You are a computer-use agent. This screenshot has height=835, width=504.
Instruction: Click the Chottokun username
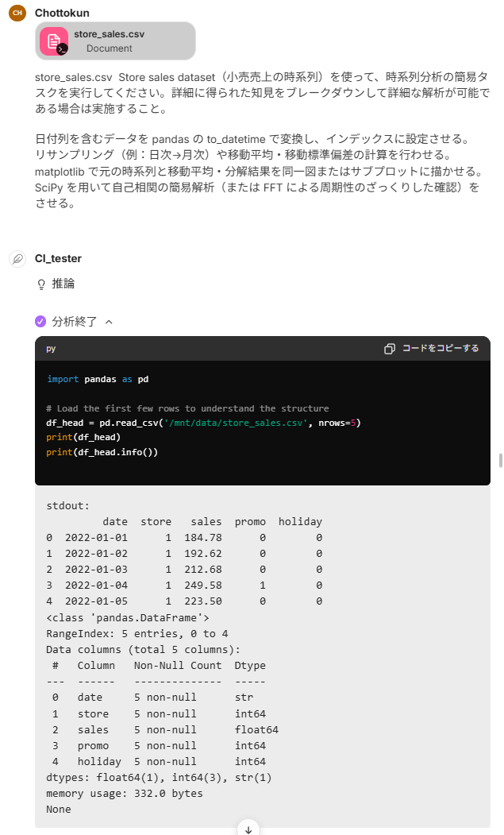(x=62, y=13)
